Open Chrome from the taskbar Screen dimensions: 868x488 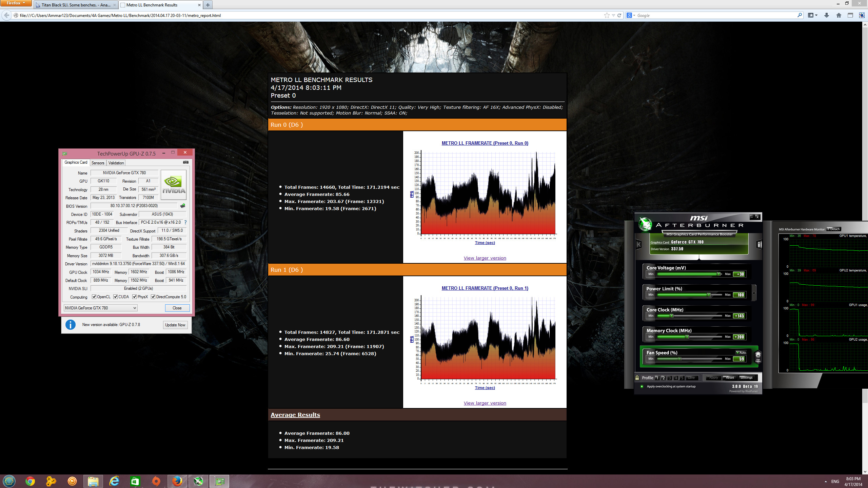coord(30,481)
